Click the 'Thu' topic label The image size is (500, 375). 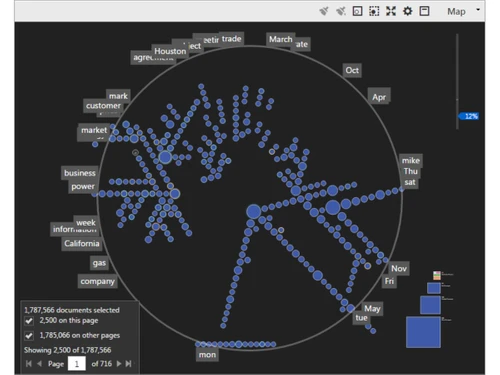tap(410, 171)
